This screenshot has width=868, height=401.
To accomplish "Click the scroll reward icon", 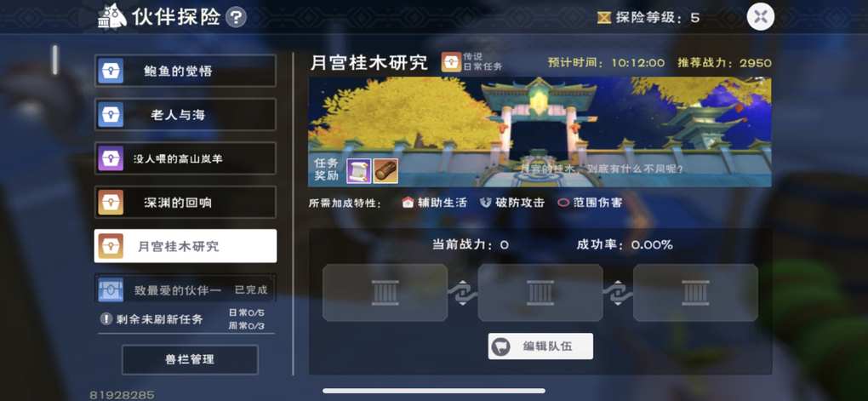I will click(358, 170).
